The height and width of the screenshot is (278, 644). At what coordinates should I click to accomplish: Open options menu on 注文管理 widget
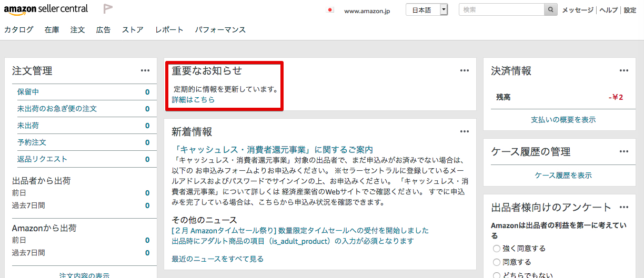coord(146,70)
